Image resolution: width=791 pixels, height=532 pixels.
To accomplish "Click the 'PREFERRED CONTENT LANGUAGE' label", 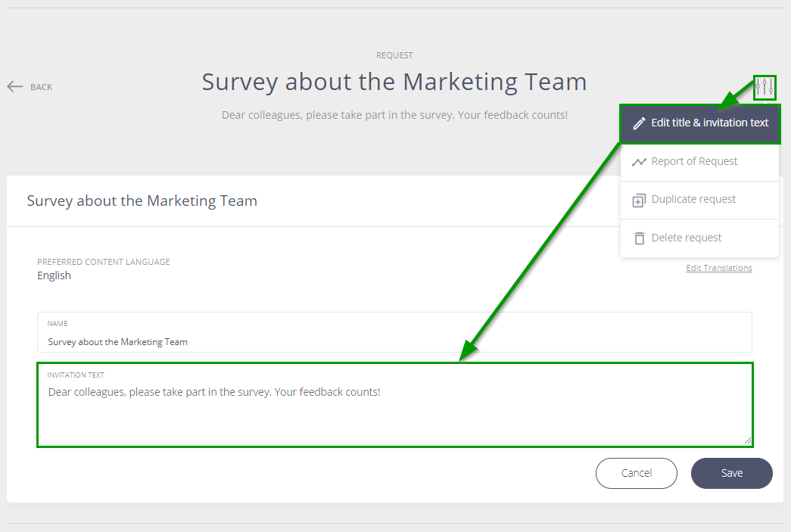I will click(104, 262).
